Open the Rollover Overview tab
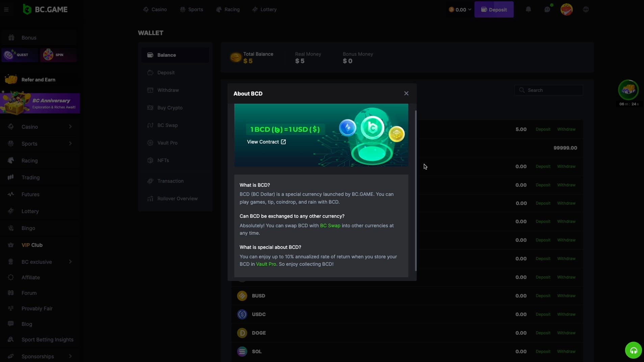The image size is (644, 362). pos(175,199)
